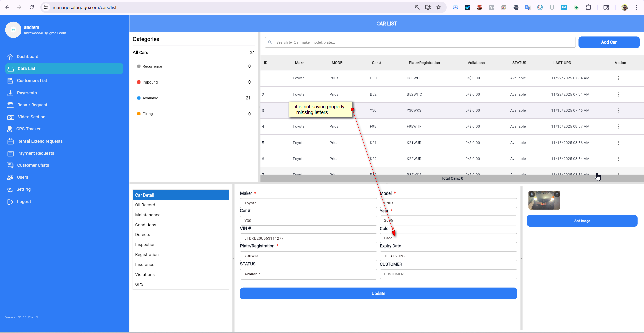Open the Insurance section tab
This screenshot has height=333, width=644.
(145, 265)
